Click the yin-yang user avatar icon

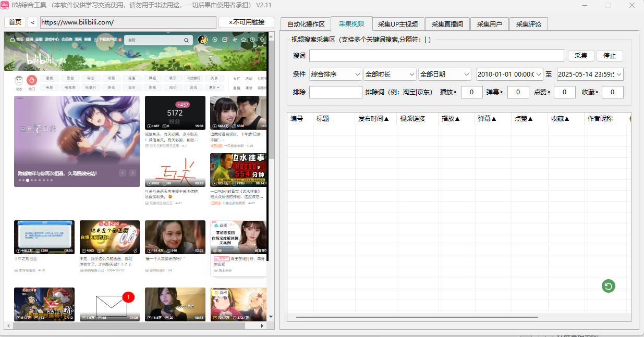tap(202, 40)
